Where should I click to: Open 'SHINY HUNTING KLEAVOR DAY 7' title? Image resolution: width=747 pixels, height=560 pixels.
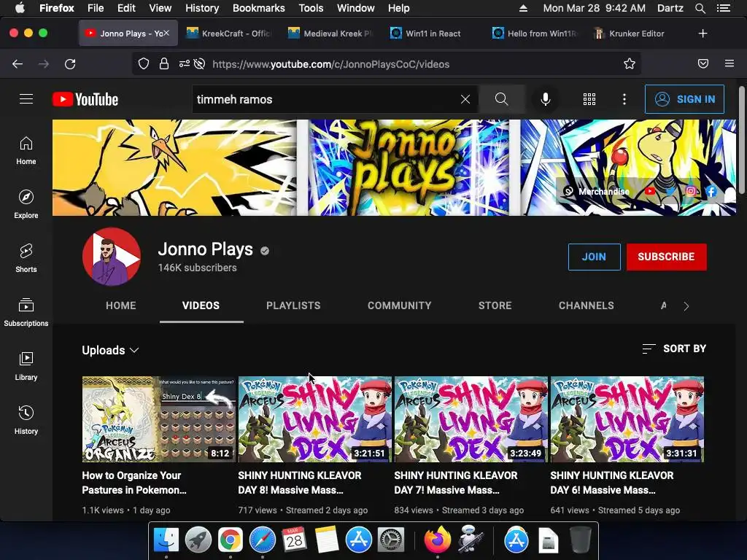[456, 483]
